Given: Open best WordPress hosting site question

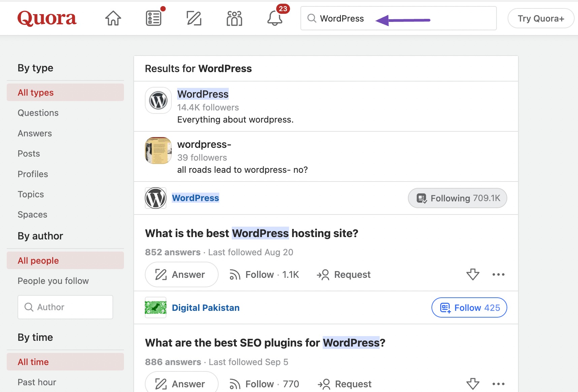Looking at the screenshot, I should 252,233.
